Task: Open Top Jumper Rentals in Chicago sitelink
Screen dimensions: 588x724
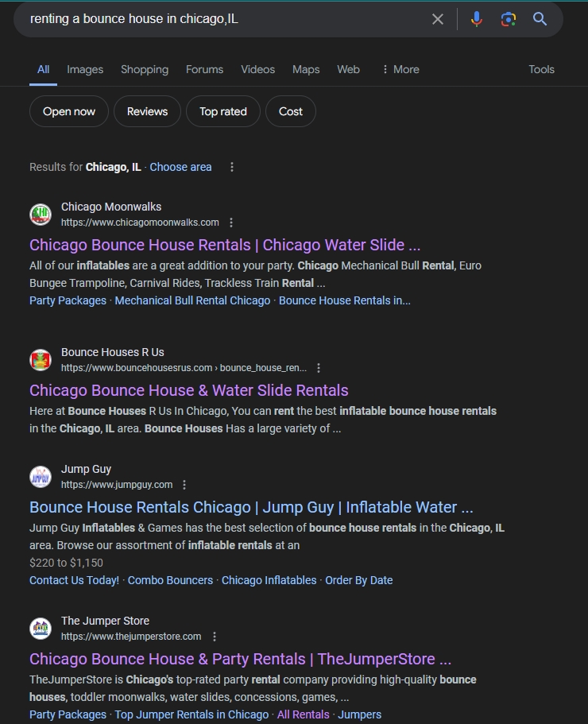Action: (191, 714)
